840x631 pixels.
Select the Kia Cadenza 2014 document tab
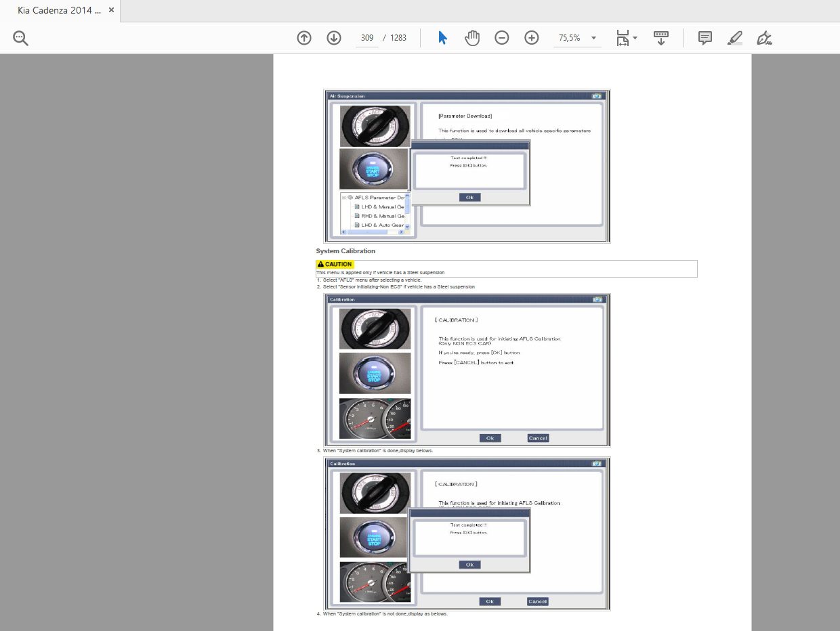[60, 10]
